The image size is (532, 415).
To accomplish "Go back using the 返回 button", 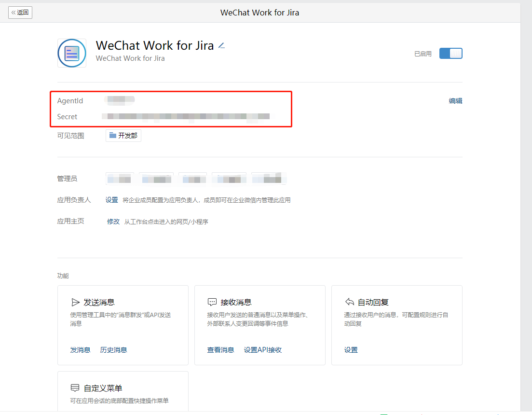I will 20,13.
